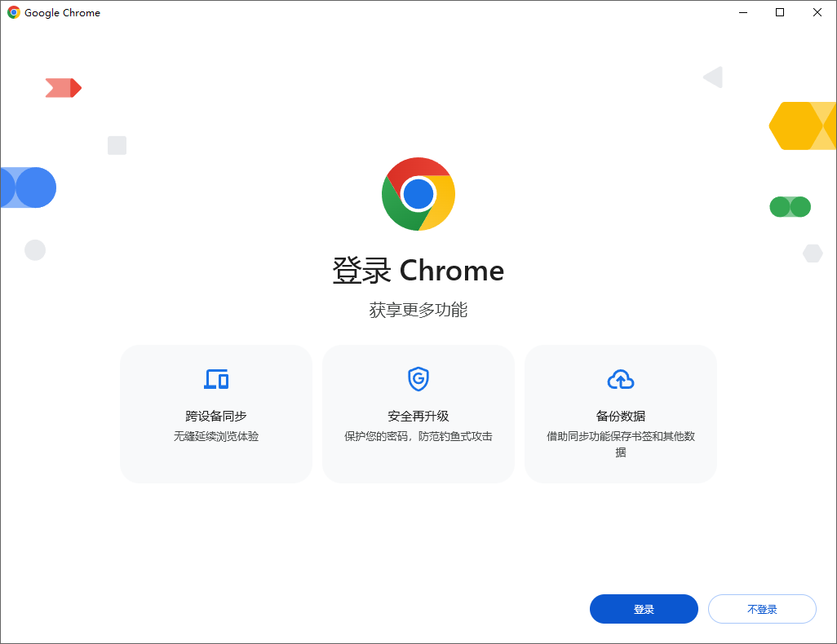Click the blue double-circle decorative shape

[x=29, y=187]
